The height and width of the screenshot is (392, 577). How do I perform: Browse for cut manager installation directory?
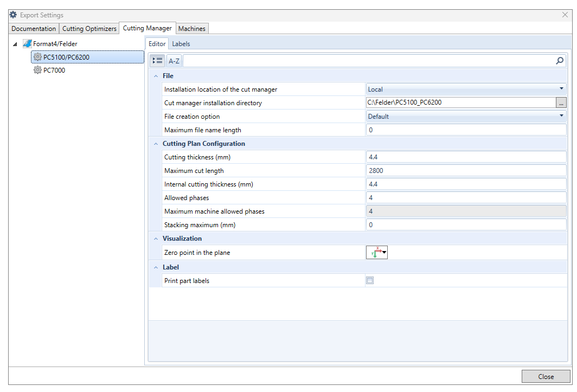pos(561,102)
